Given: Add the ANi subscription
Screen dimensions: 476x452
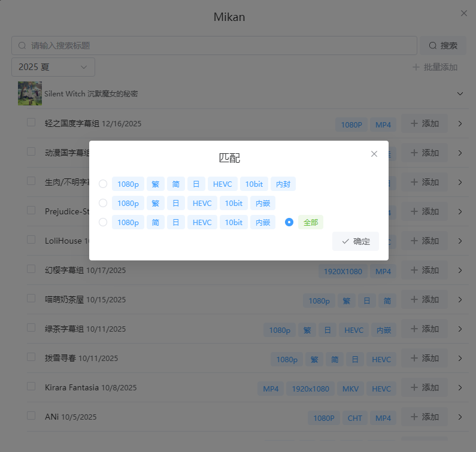Looking at the screenshot, I should pos(425,417).
